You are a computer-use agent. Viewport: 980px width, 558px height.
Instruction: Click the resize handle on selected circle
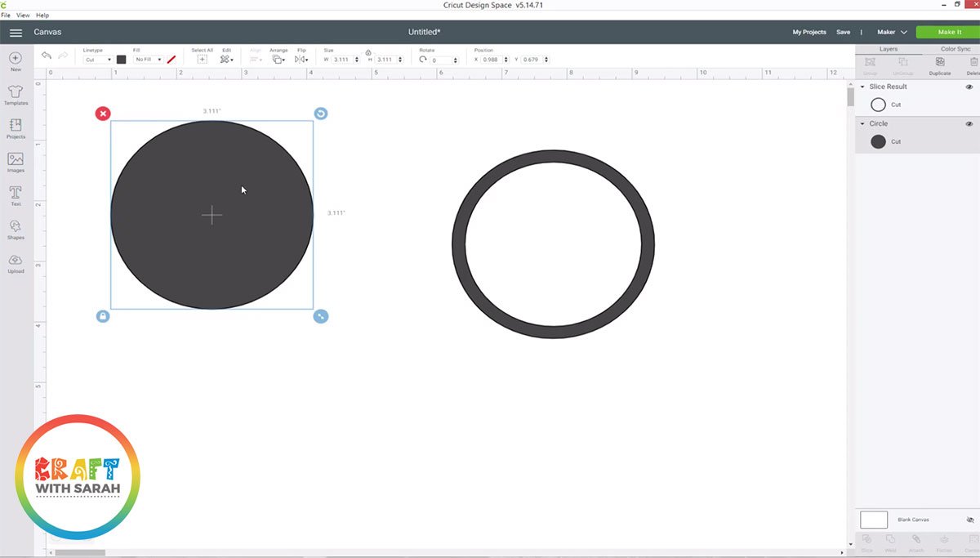tap(321, 316)
